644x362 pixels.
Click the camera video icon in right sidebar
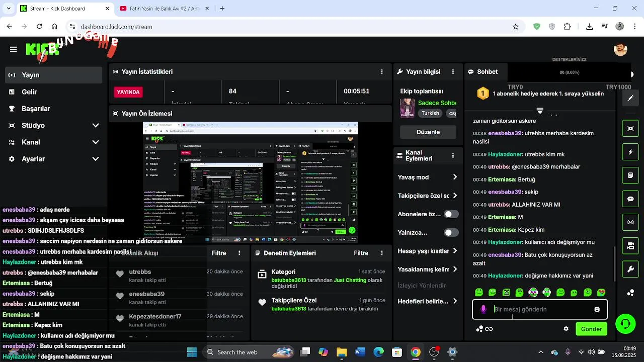(x=630, y=246)
